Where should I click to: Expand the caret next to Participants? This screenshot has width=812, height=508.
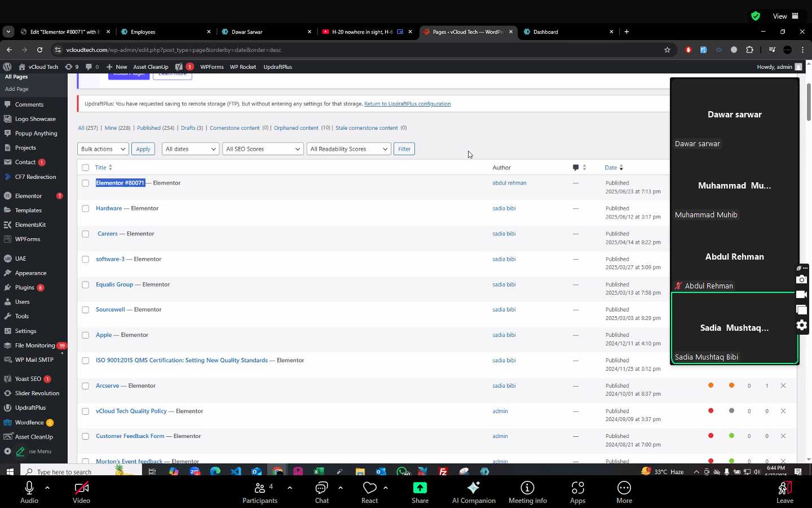coord(290,487)
